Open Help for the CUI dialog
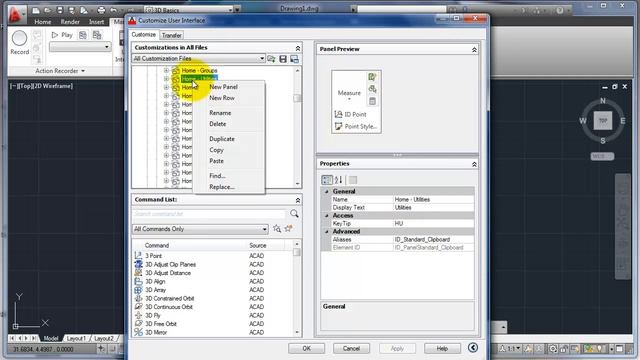The height and width of the screenshot is (360, 640). click(x=442, y=348)
